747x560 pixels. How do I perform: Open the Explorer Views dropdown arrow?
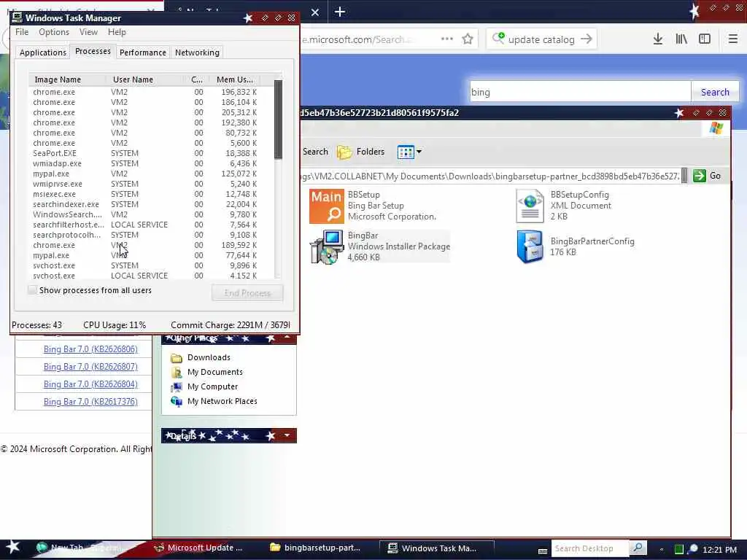(419, 152)
